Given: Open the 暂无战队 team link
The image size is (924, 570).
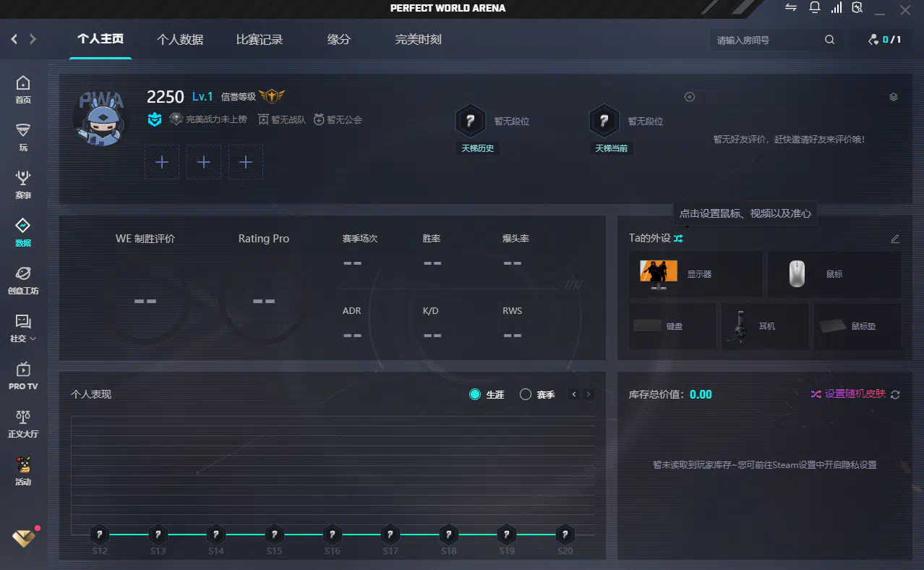Looking at the screenshot, I should pyautogui.click(x=282, y=119).
